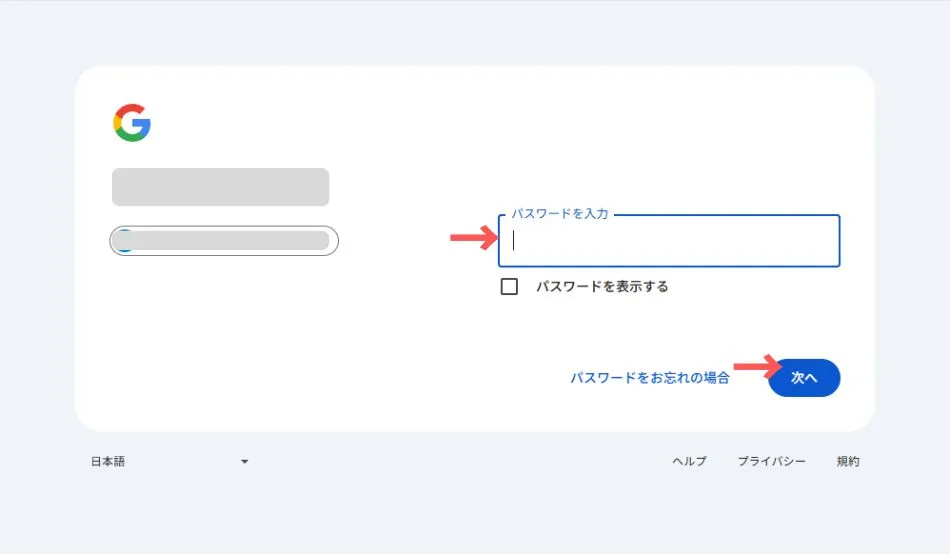Click the 次へ button

804,378
